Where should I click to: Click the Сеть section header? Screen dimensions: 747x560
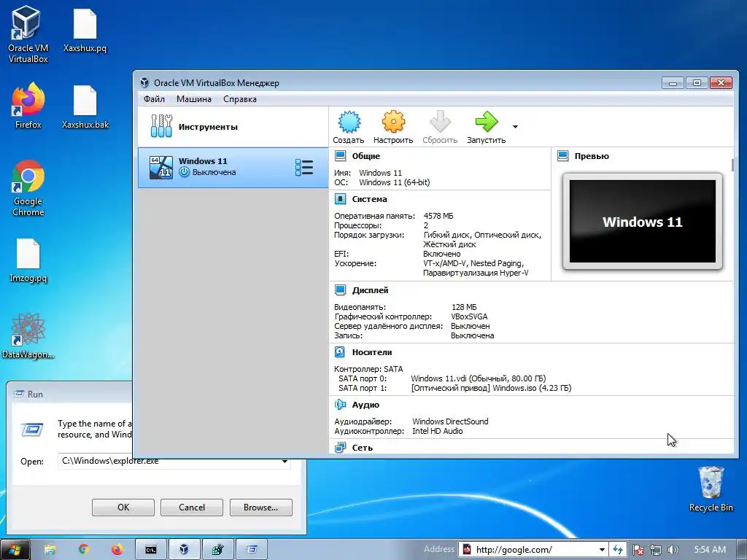tap(362, 448)
